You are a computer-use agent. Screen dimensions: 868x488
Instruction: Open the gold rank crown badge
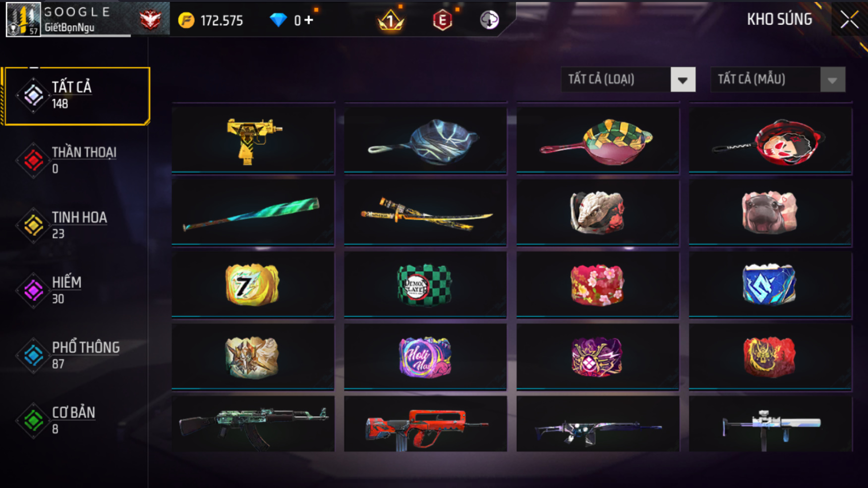click(391, 20)
